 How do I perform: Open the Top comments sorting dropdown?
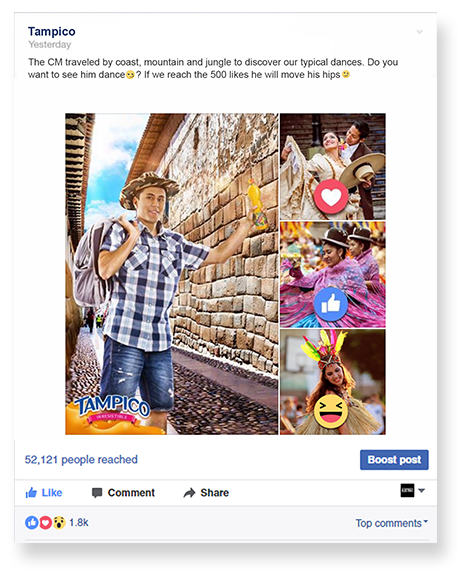point(392,523)
